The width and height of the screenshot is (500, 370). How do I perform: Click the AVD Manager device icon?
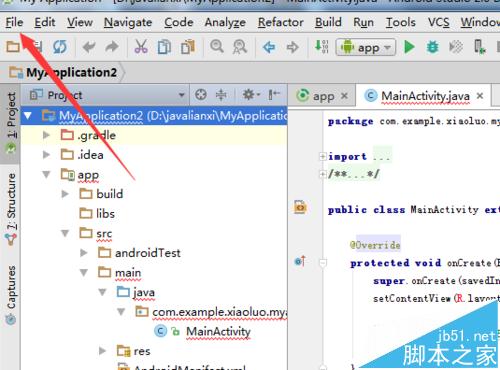coord(479,47)
